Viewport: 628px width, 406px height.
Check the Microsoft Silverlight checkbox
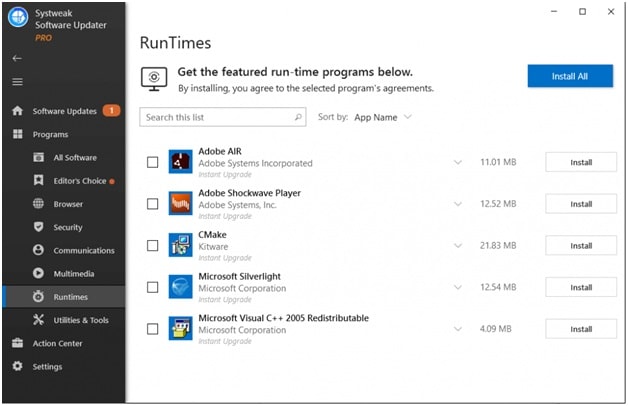point(153,287)
